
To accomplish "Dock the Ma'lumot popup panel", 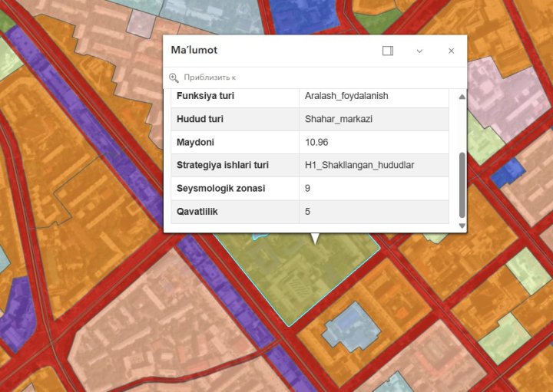I will pyautogui.click(x=388, y=51).
